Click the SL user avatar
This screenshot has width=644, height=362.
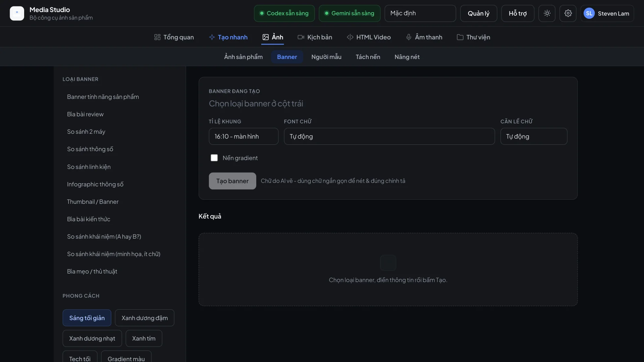[x=589, y=13]
